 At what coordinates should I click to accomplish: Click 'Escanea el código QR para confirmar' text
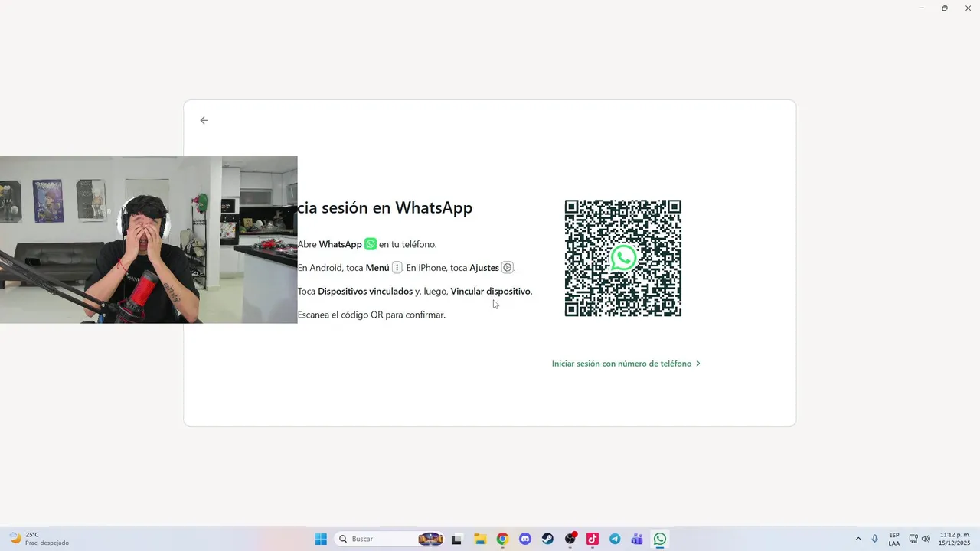tap(371, 315)
